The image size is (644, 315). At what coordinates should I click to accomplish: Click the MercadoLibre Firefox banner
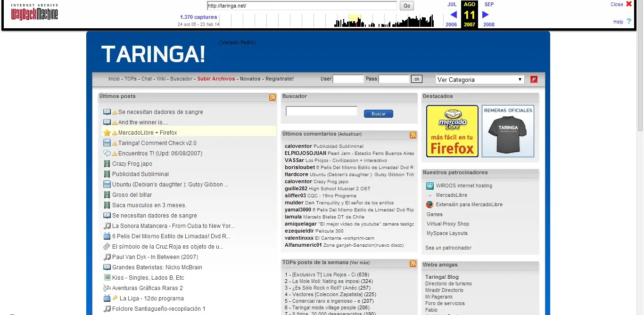pyautogui.click(x=452, y=131)
